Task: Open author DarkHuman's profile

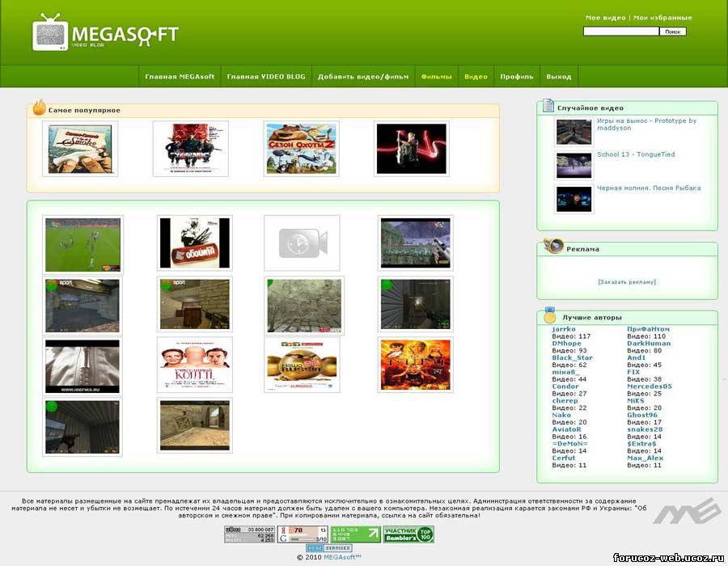Action: click(x=649, y=344)
